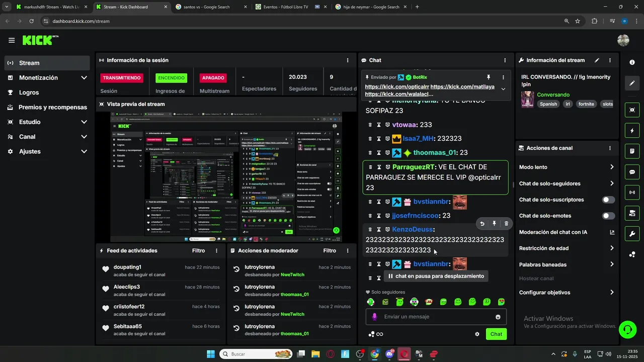Toggle Chat de solo-emotes switch
Viewport: 644px width, 362px height.
tap(608, 216)
